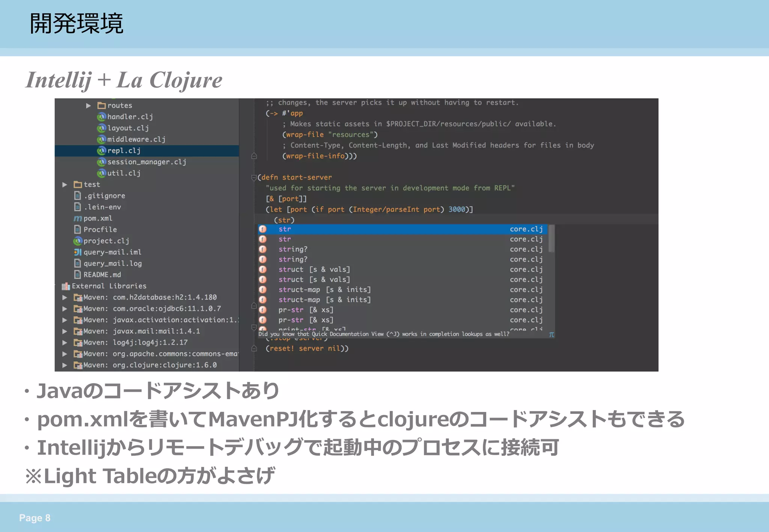769x532 pixels.
Task: Expand the test folder arrow
Action: point(65,185)
